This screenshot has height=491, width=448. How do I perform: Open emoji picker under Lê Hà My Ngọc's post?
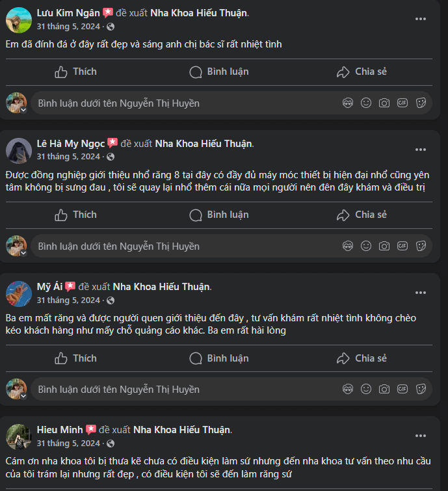[366, 246]
